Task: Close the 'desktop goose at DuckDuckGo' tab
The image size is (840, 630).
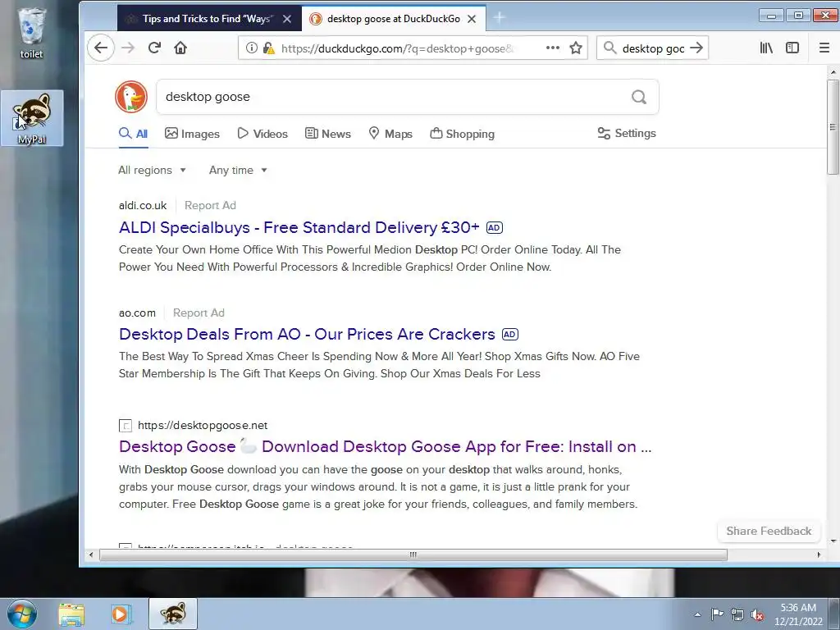Action: 472,19
